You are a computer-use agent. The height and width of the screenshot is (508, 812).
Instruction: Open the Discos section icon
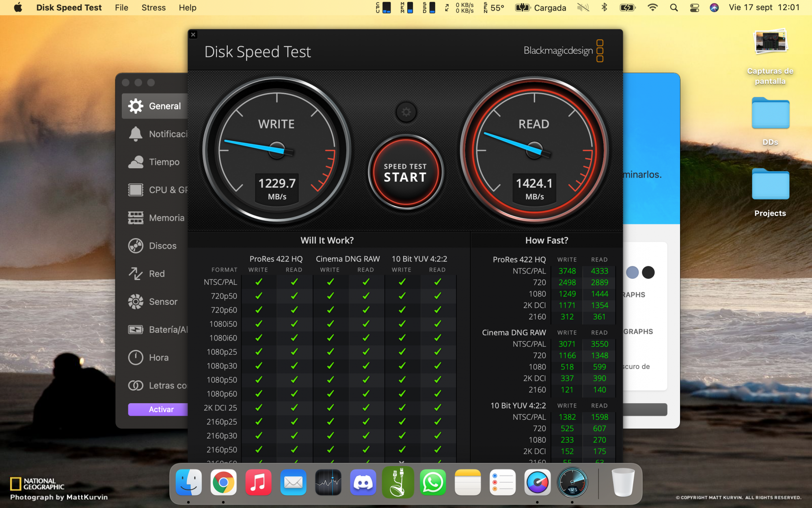point(136,246)
